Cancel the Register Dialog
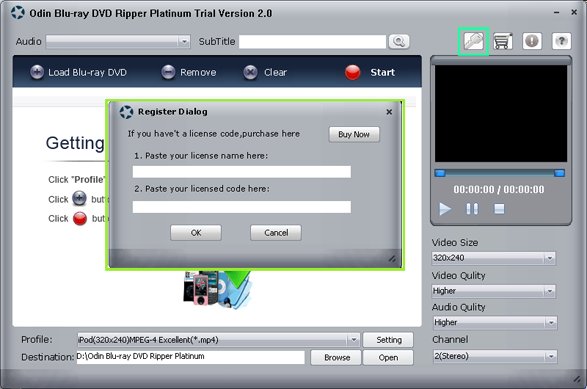The image size is (587, 389). [x=276, y=233]
